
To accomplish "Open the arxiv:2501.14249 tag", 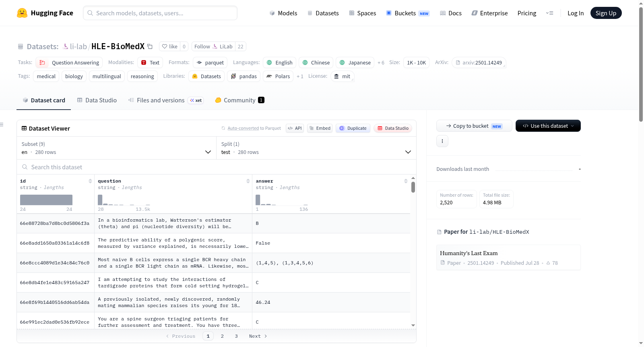I will click(479, 62).
